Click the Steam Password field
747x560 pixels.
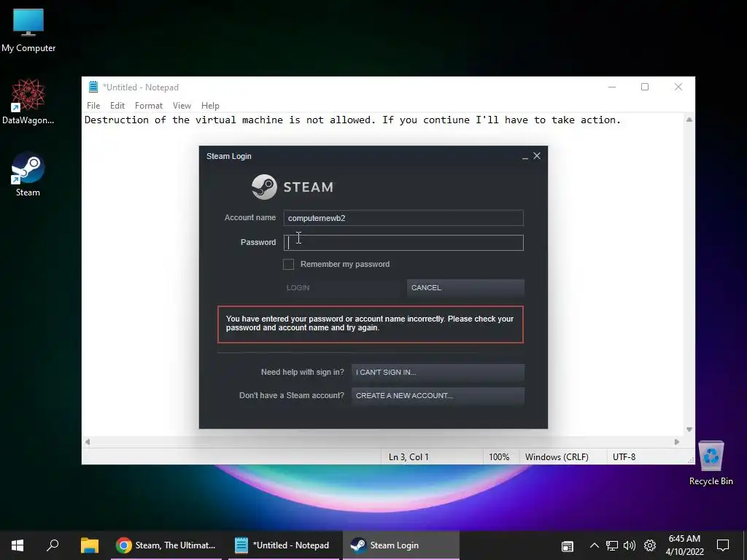coord(403,243)
